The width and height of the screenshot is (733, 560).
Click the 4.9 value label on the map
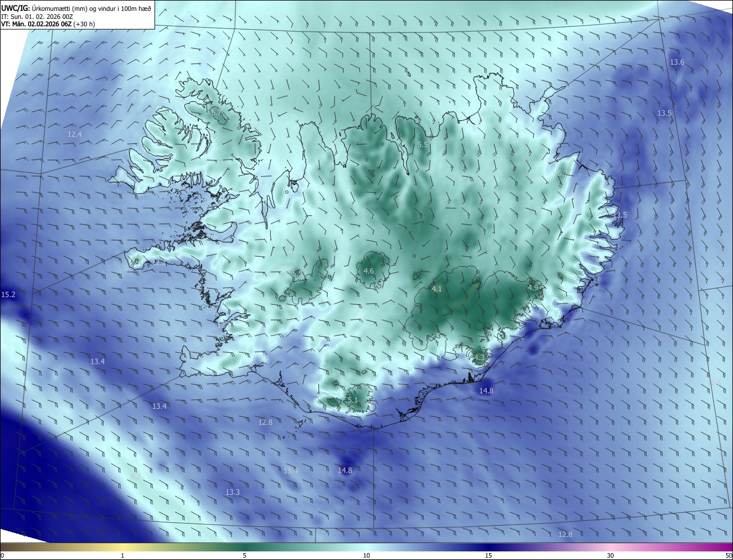(533, 287)
